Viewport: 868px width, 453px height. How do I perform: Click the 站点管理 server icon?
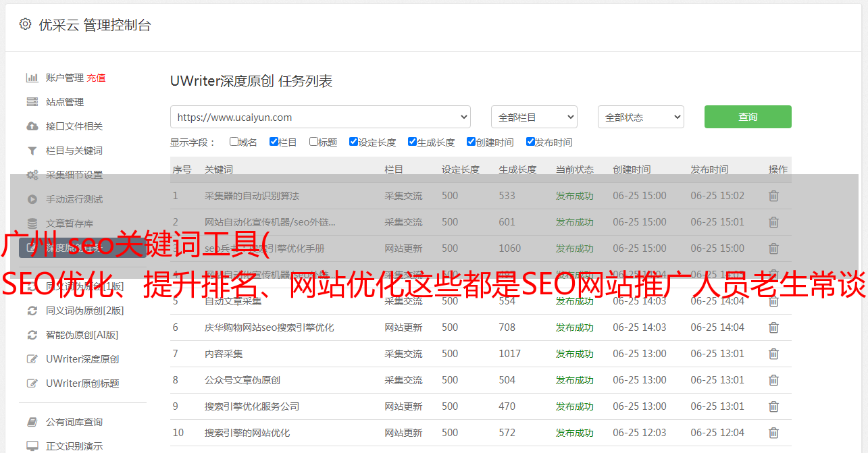32,102
